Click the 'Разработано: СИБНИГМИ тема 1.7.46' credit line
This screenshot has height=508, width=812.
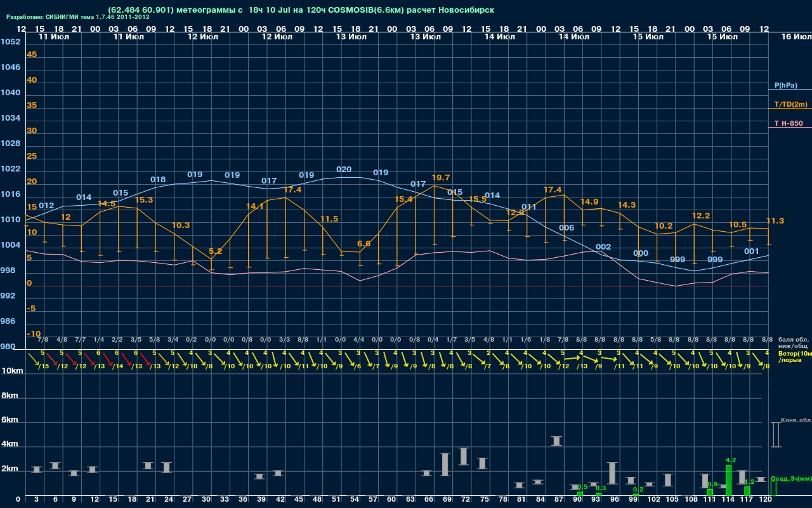(78, 17)
